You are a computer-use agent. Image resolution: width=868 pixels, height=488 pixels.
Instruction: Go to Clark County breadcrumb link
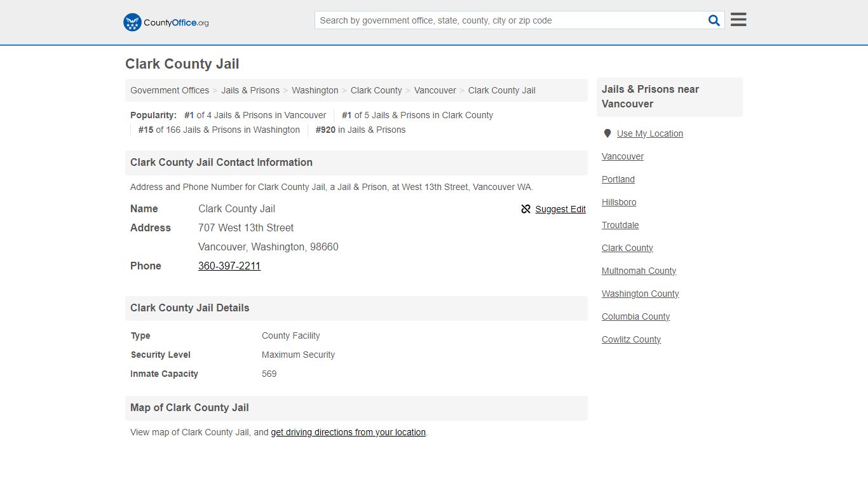[x=376, y=90]
